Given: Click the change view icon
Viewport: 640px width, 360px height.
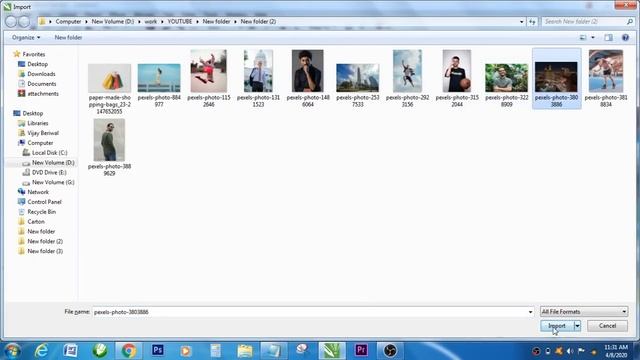Looking at the screenshot, I should 583,38.
